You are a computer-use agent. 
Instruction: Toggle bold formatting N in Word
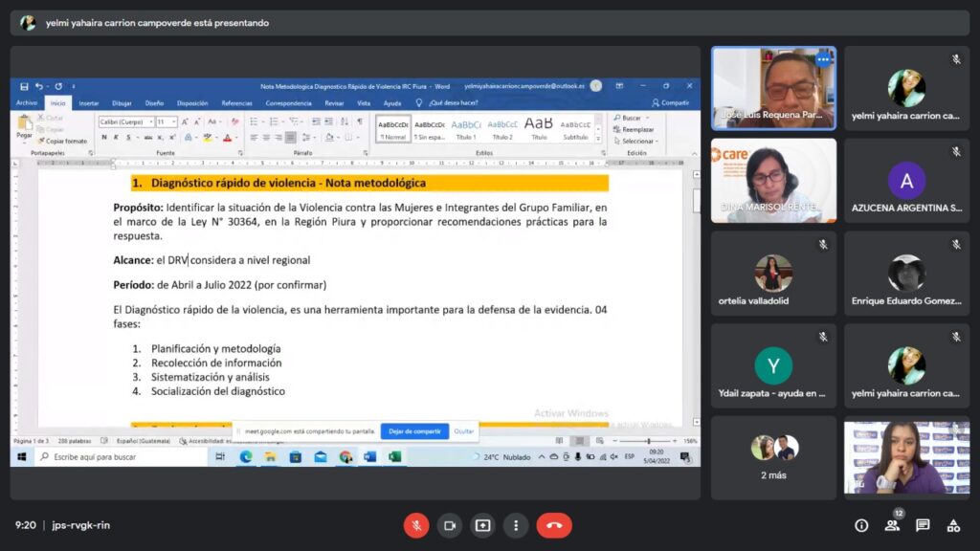click(x=103, y=138)
